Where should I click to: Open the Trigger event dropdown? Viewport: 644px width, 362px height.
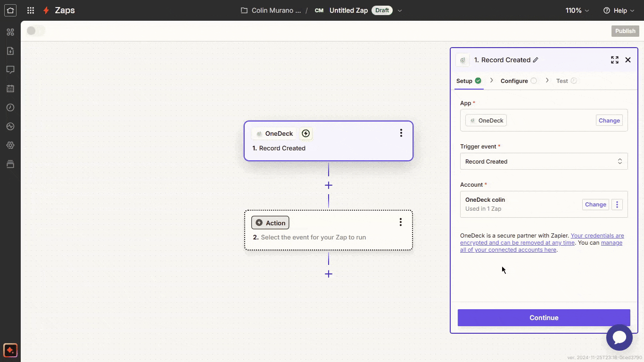click(544, 161)
